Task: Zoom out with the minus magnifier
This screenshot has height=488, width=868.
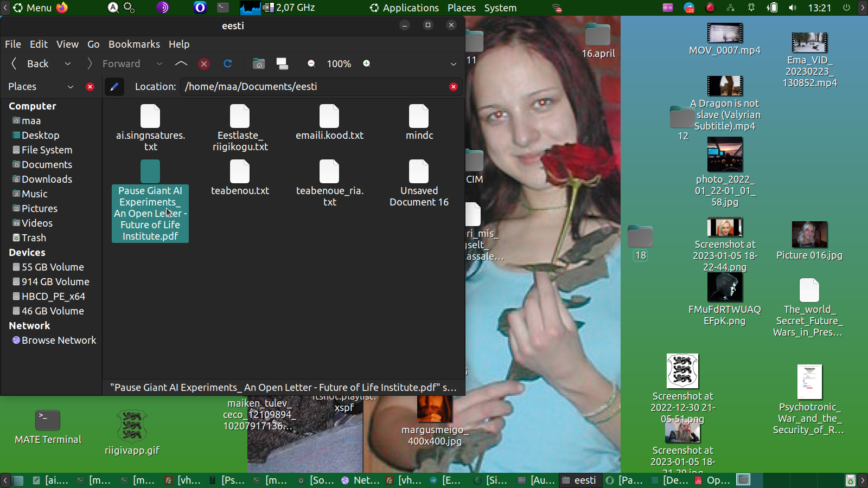Action: click(x=311, y=64)
